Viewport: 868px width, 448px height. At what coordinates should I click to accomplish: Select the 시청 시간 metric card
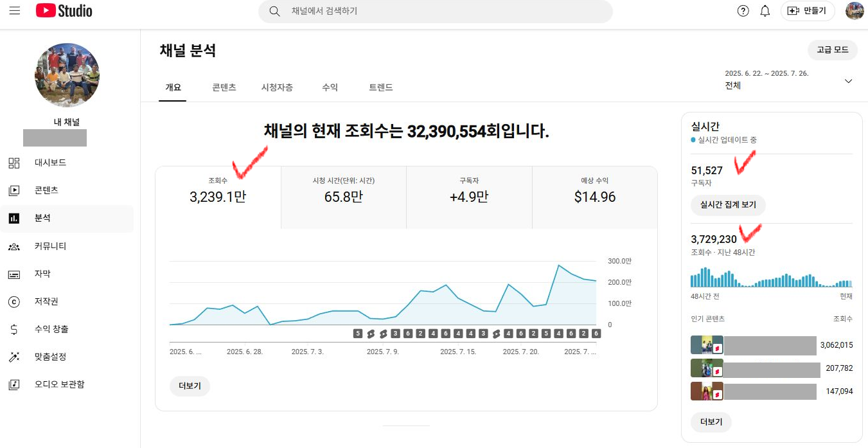[343, 191]
